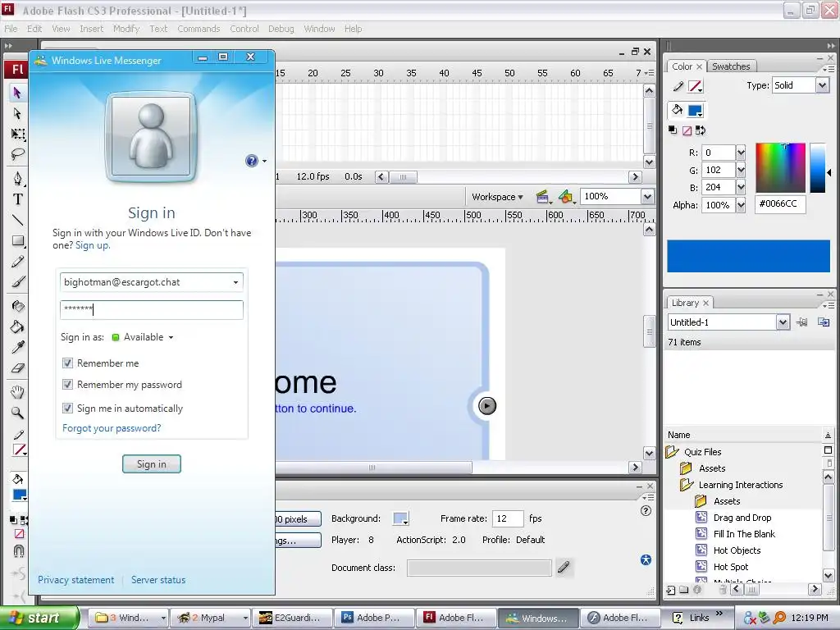The height and width of the screenshot is (630, 840).
Task: Toggle the Sign me in automatically checkbox
Action: pos(67,409)
